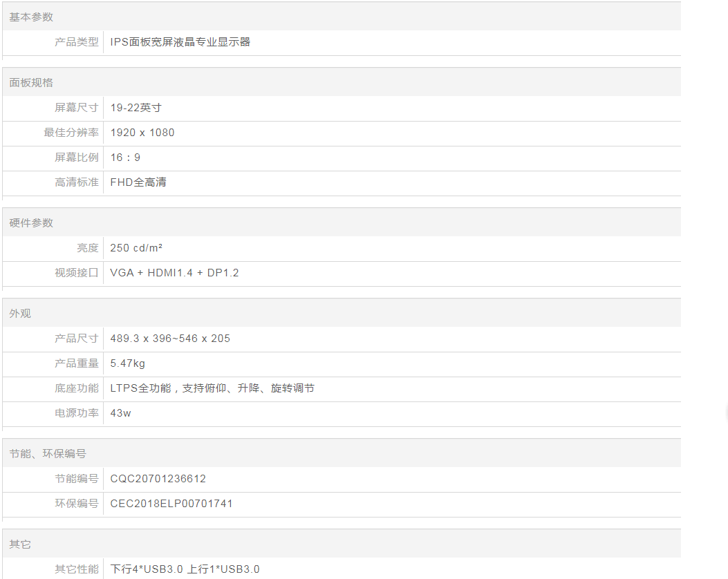The image size is (728, 579).
Task: Select the code CQC20701236612
Action: coord(158,479)
